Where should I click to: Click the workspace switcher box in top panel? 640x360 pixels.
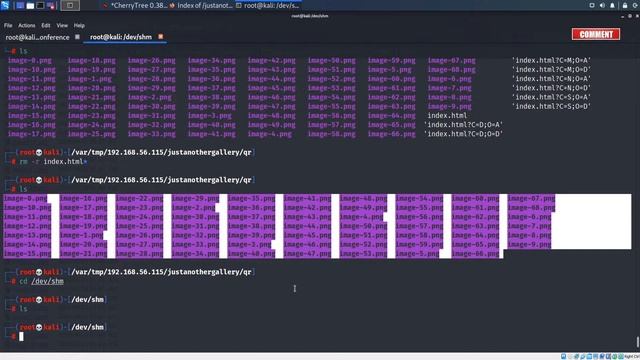tap(70, 6)
